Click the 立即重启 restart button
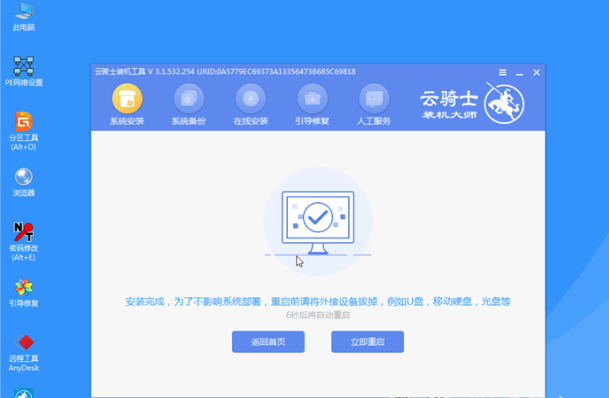This screenshot has height=398, width=609. tap(367, 342)
